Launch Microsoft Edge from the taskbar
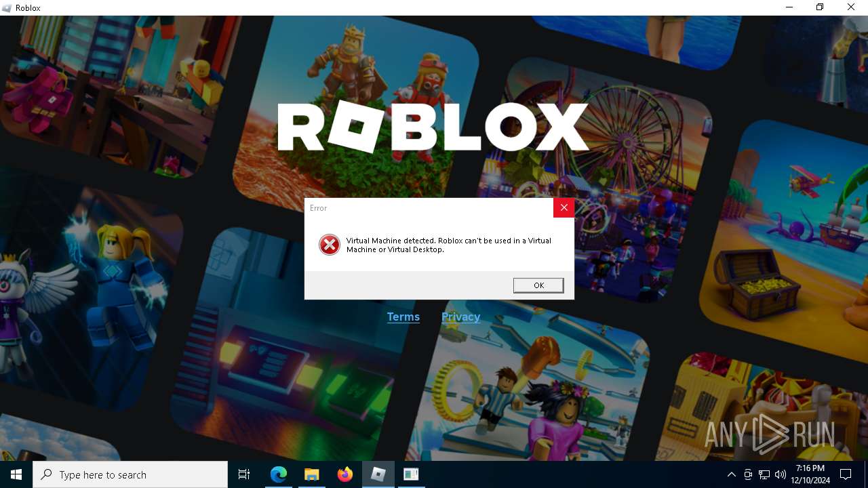Image resolution: width=868 pixels, height=488 pixels. tap(279, 474)
